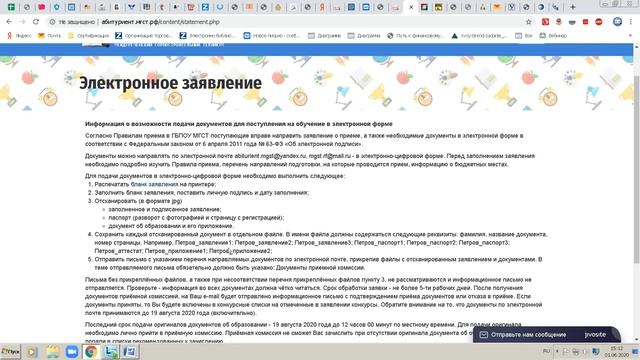Click 'заполненное и подписанное заявление' bullet
This screenshot has height=360, width=640.
164,209
